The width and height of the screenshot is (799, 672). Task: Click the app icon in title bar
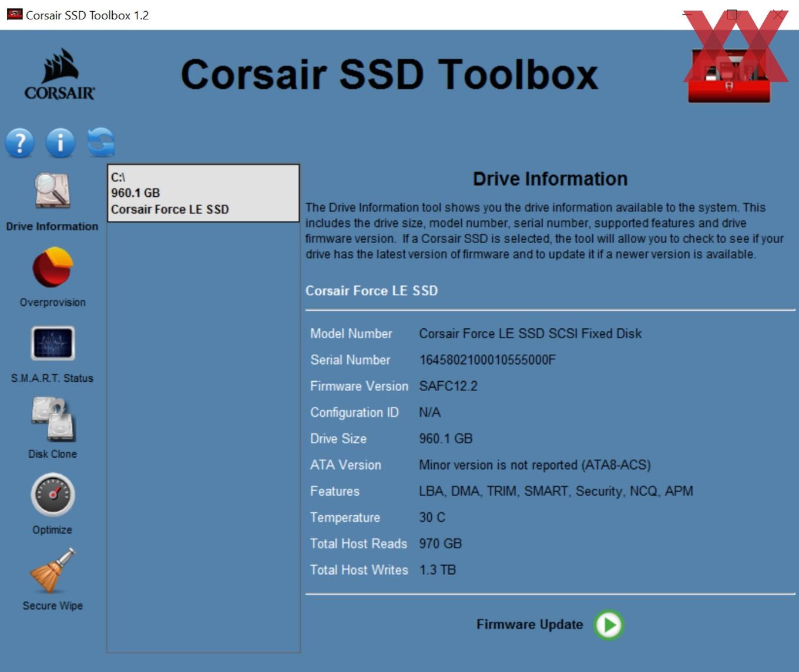coord(15,15)
